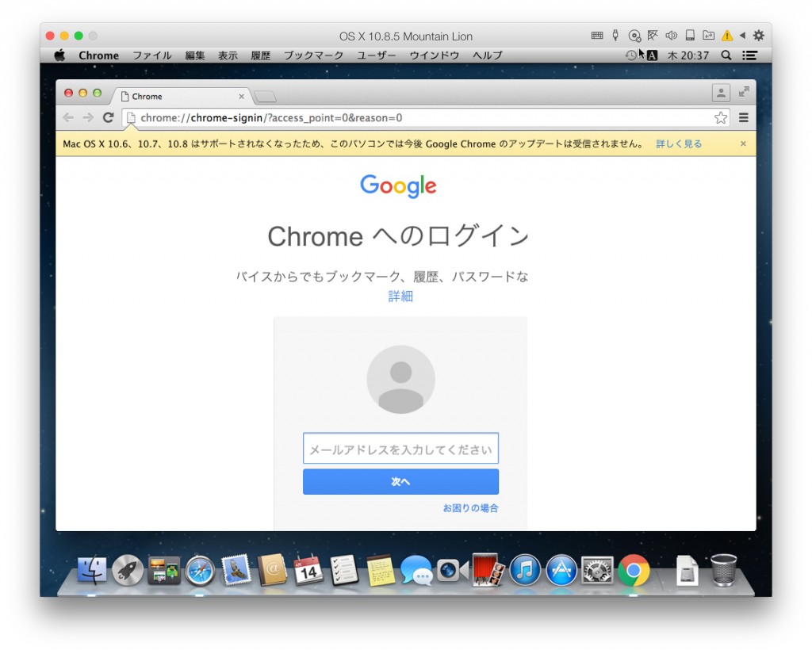Open Safari from the Dock

pyautogui.click(x=200, y=570)
